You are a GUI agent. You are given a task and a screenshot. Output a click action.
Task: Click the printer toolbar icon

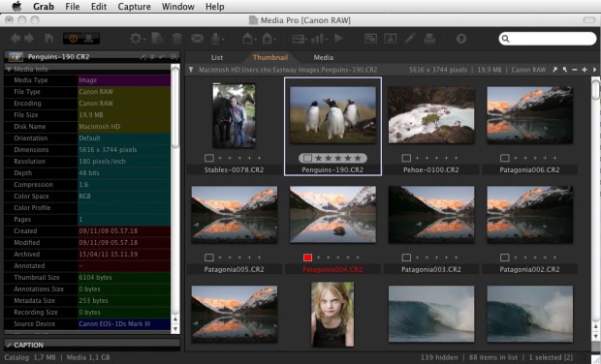429,39
